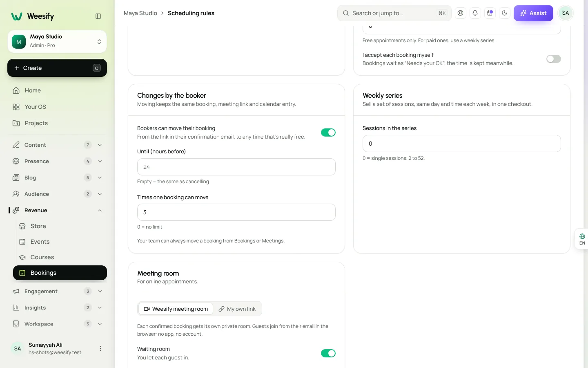Click the Weesify logo icon
Screen dimensions: 588x368
tap(17, 16)
